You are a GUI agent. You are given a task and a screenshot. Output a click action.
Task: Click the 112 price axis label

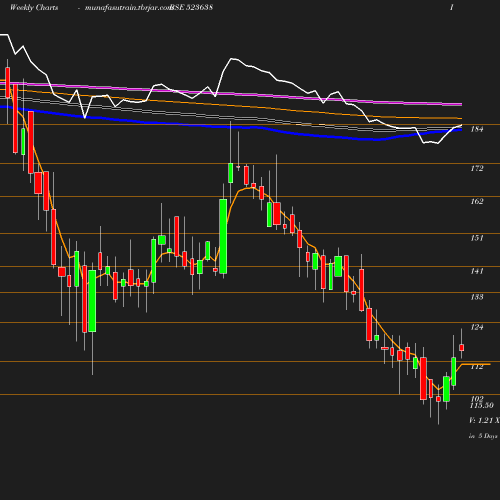(477, 367)
